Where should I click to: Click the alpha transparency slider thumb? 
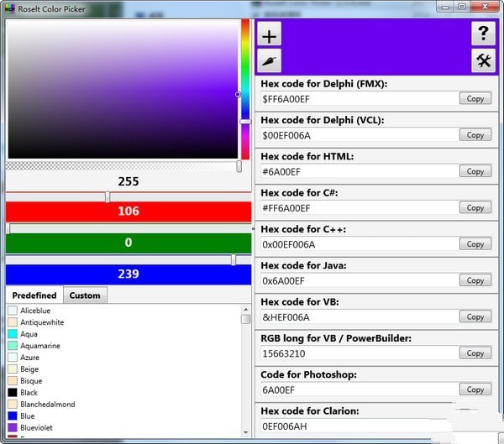pyautogui.click(x=239, y=166)
